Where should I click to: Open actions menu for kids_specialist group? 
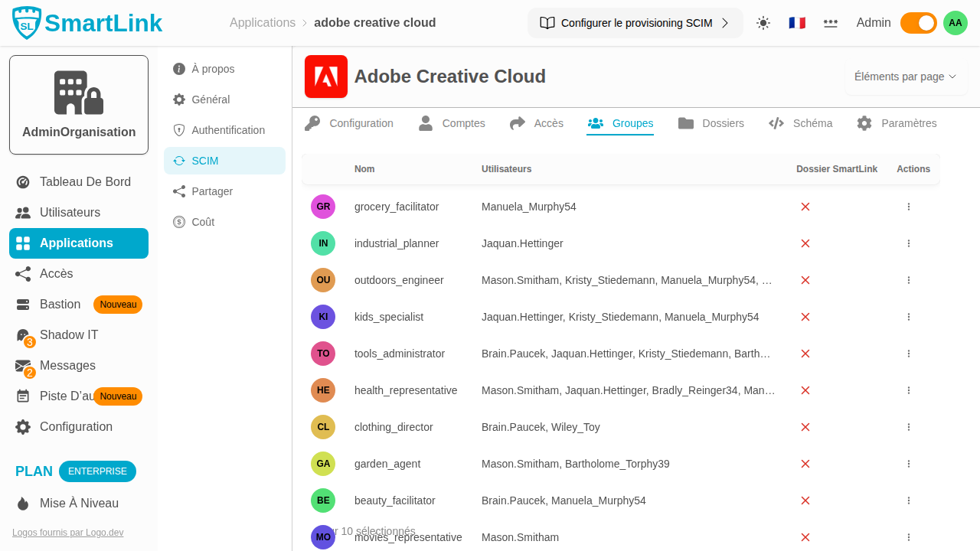pyautogui.click(x=909, y=317)
